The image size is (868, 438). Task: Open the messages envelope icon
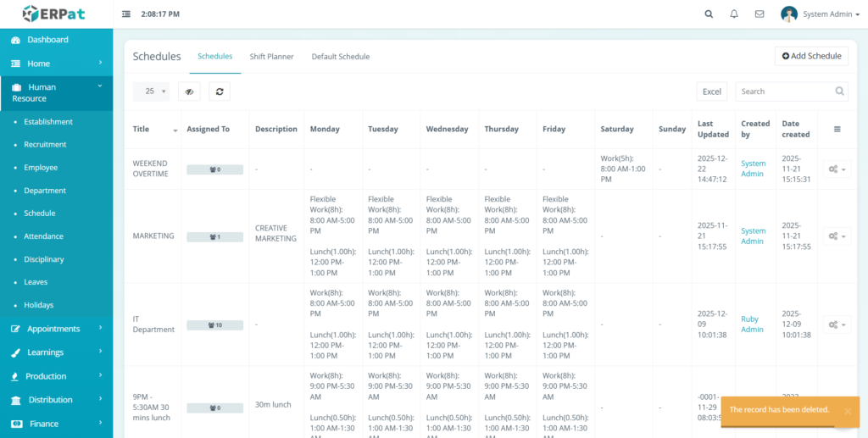pos(759,14)
